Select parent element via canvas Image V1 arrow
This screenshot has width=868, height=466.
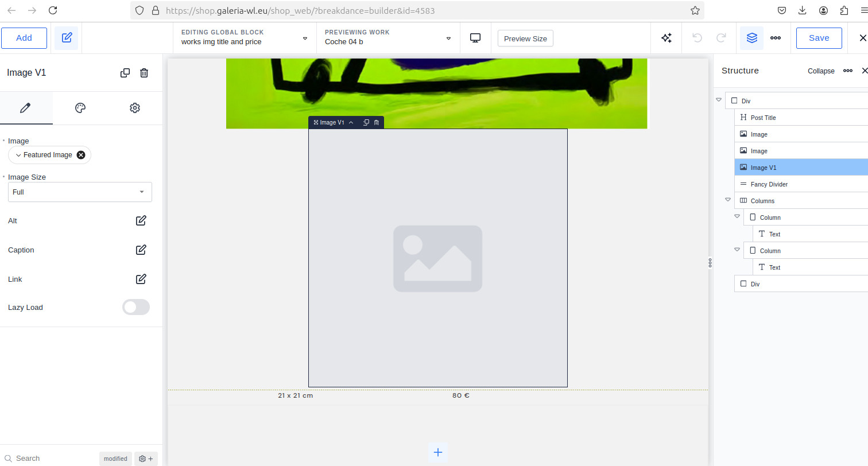coord(351,122)
